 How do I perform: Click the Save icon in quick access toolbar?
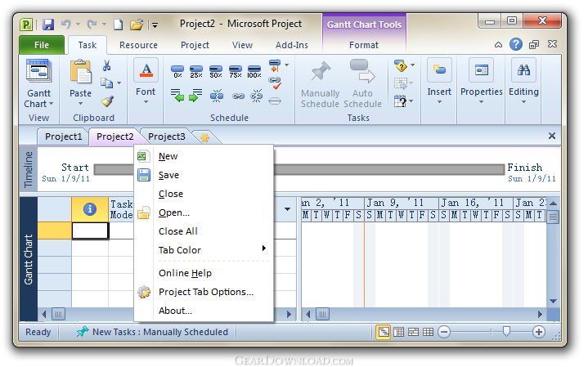[x=48, y=25]
